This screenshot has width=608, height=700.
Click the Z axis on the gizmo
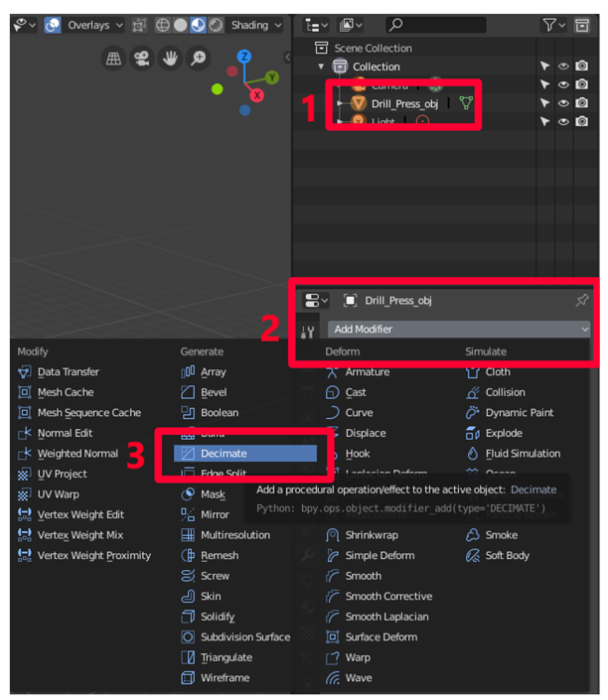[244, 57]
